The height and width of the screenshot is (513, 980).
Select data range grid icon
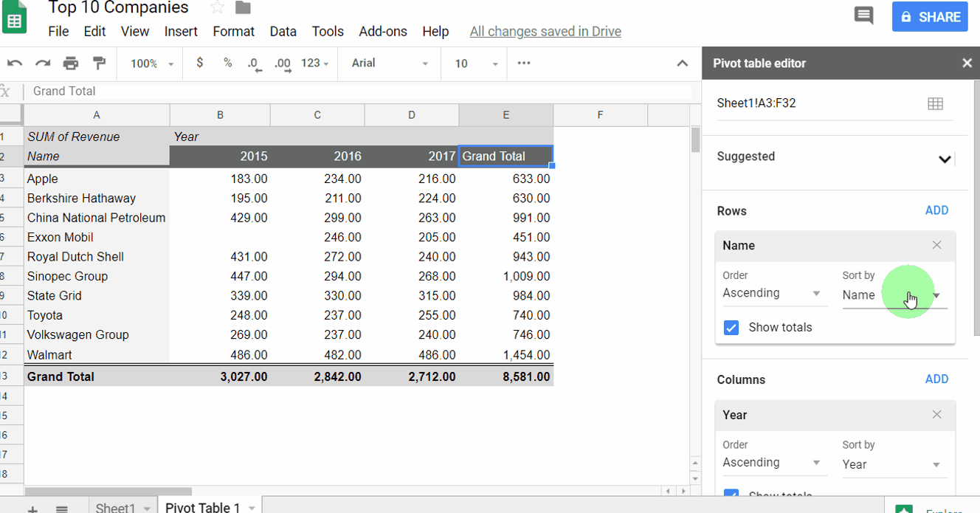point(935,104)
